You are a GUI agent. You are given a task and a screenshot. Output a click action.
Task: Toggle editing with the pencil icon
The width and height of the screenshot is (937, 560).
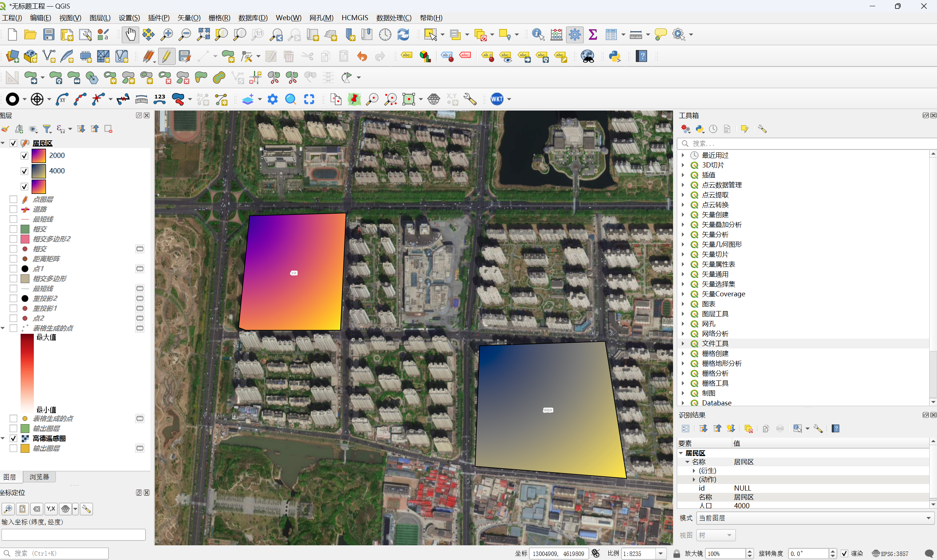[166, 56]
